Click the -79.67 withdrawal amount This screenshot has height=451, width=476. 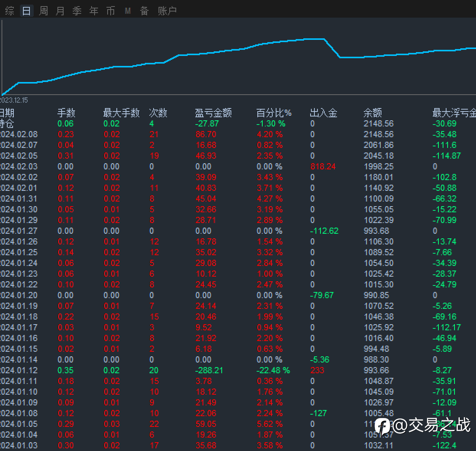pos(322,295)
